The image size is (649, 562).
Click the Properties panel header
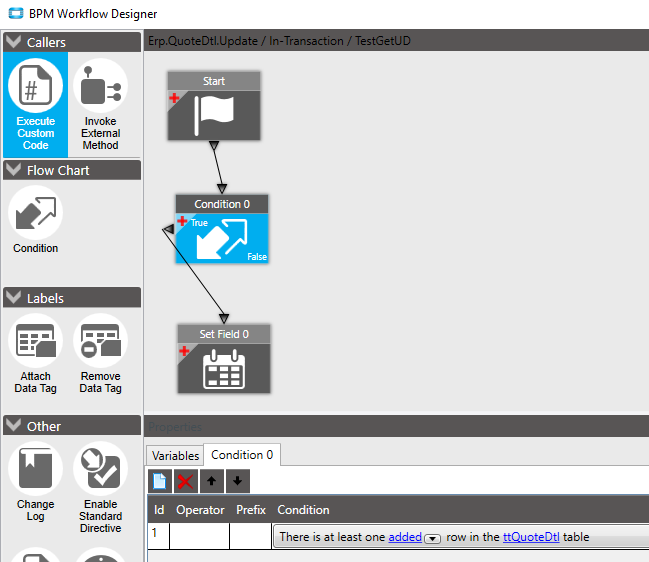[x=397, y=426]
